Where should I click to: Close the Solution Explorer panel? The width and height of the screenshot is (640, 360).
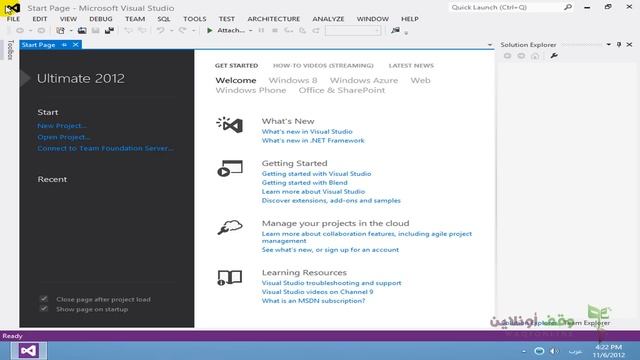point(629,44)
